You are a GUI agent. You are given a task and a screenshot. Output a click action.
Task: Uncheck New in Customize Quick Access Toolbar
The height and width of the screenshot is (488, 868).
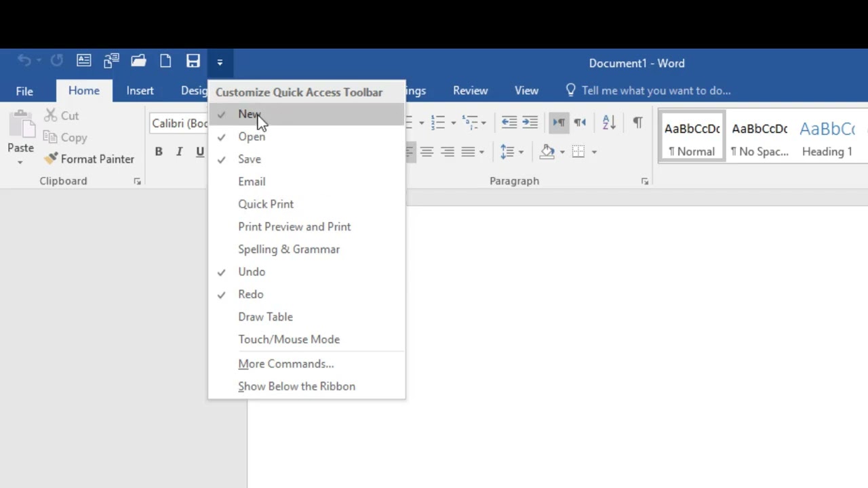click(x=307, y=114)
